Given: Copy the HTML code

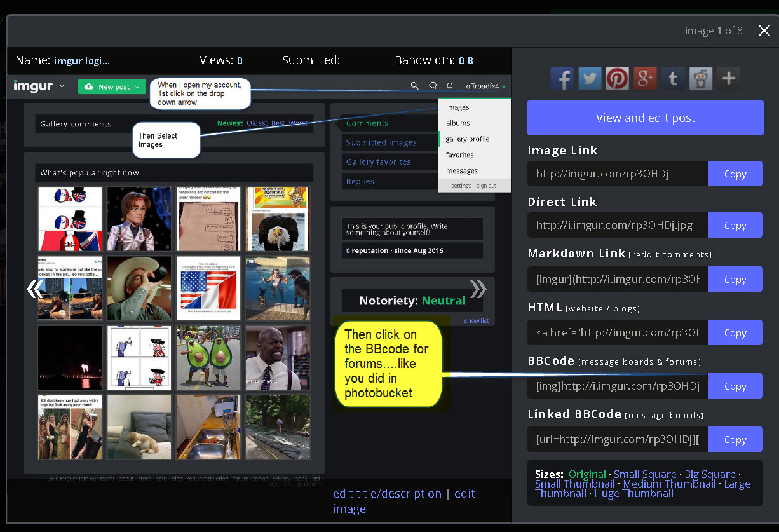Looking at the screenshot, I should (736, 332).
